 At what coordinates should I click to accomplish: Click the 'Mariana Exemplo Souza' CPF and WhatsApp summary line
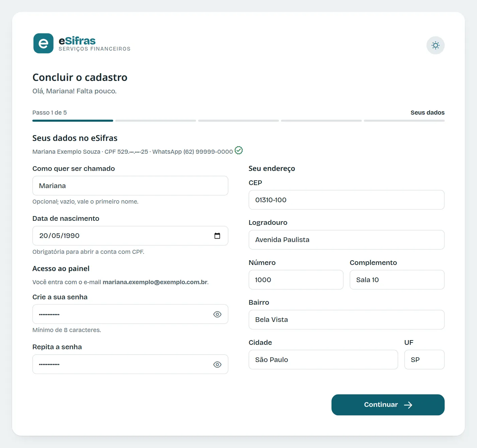click(x=133, y=152)
